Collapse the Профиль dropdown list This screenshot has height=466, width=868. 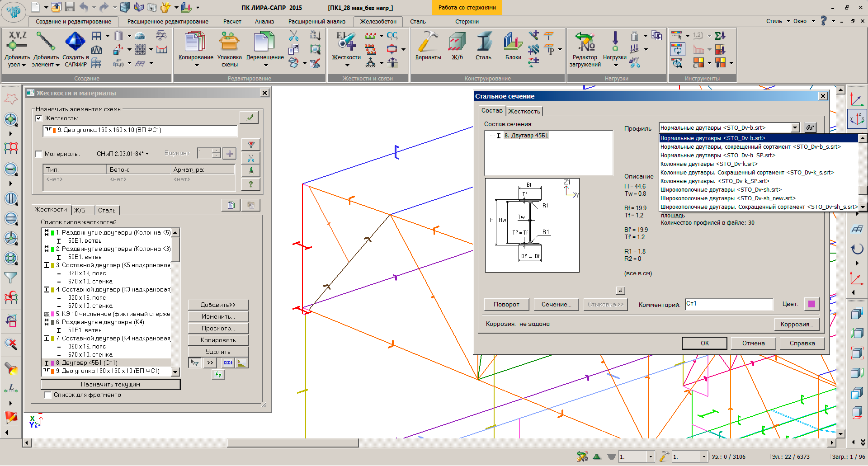795,128
